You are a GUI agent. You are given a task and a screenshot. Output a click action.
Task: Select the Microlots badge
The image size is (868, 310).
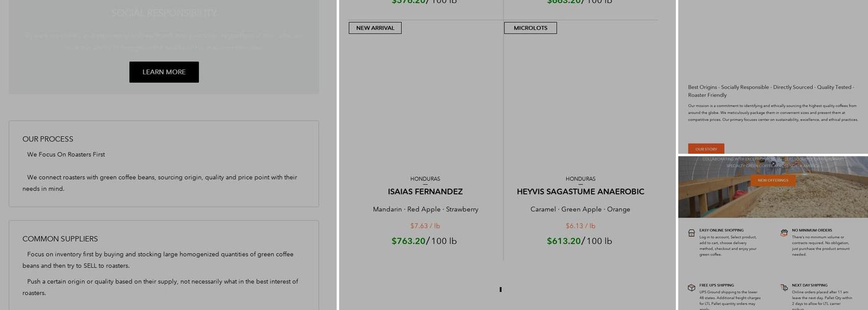pos(530,28)
